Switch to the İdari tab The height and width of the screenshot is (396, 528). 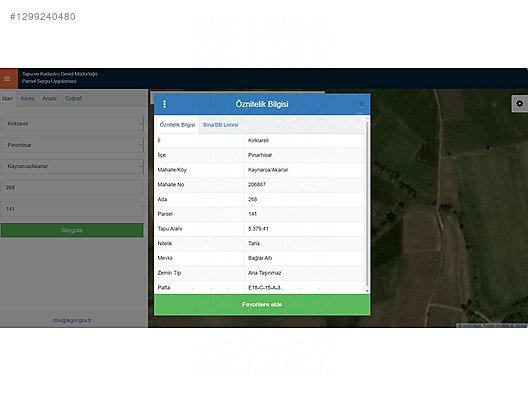[x=7, y=98]
